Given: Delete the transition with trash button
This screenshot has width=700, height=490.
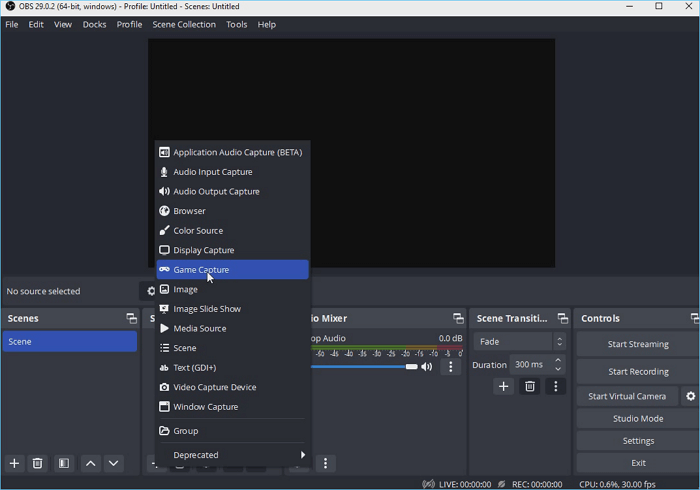Looking at the screenshot, I should click(x=530, y=386).
